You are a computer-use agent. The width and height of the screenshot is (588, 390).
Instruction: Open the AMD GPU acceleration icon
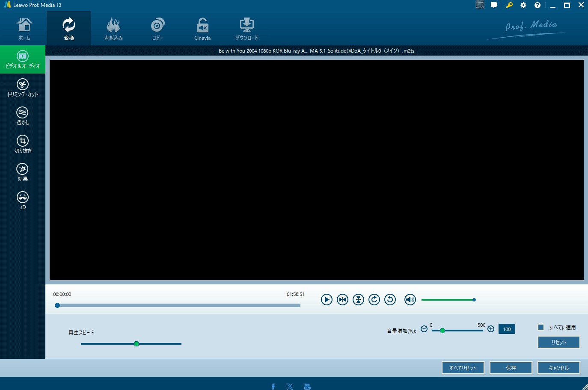[x=480, y=5]
